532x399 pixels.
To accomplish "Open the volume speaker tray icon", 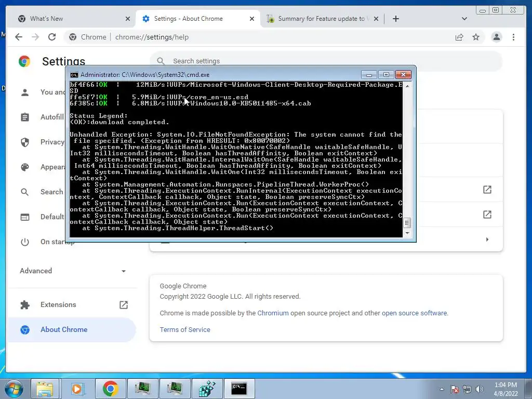I will click(479, 389).
